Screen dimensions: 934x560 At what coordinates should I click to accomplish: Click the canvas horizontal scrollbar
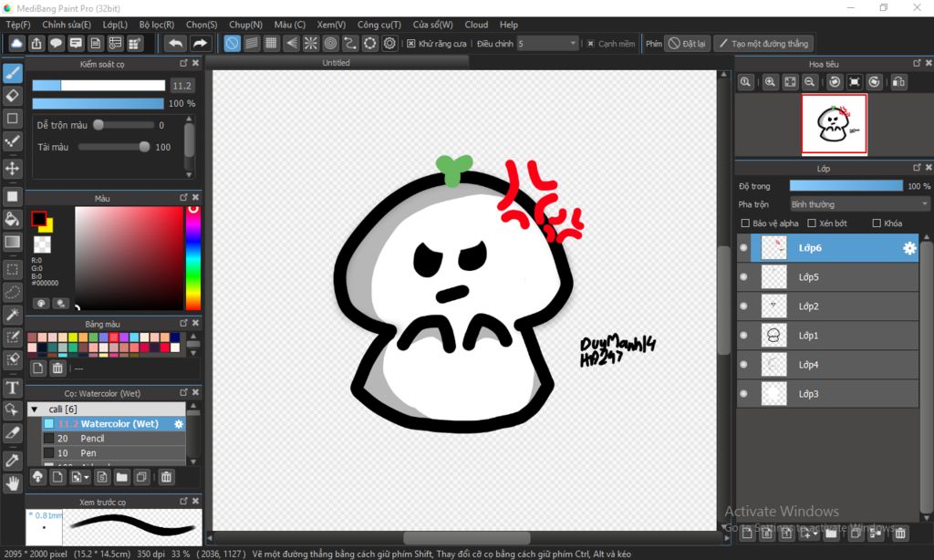click(467, 537)
